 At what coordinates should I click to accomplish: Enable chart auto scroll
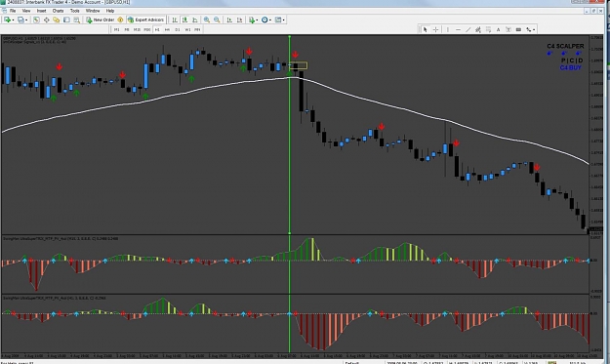(x=229, y=20)
